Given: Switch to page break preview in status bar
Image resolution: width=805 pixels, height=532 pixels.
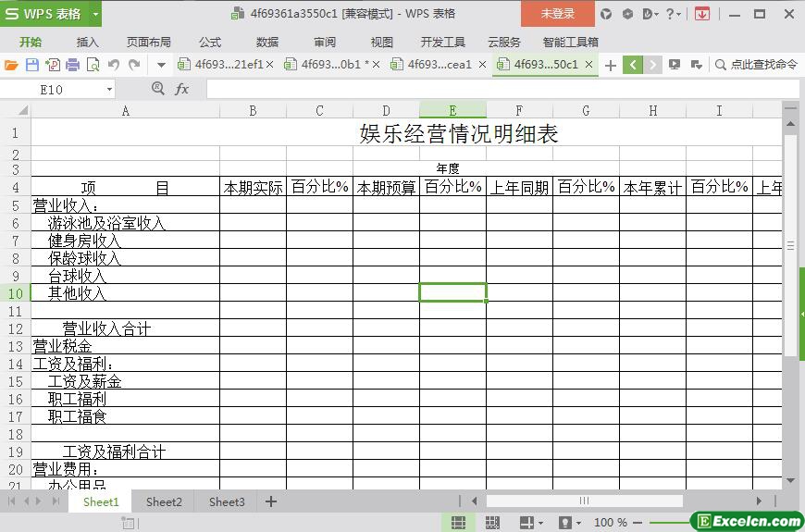Looking at the screenshot, I should click(x=492, y=523).
